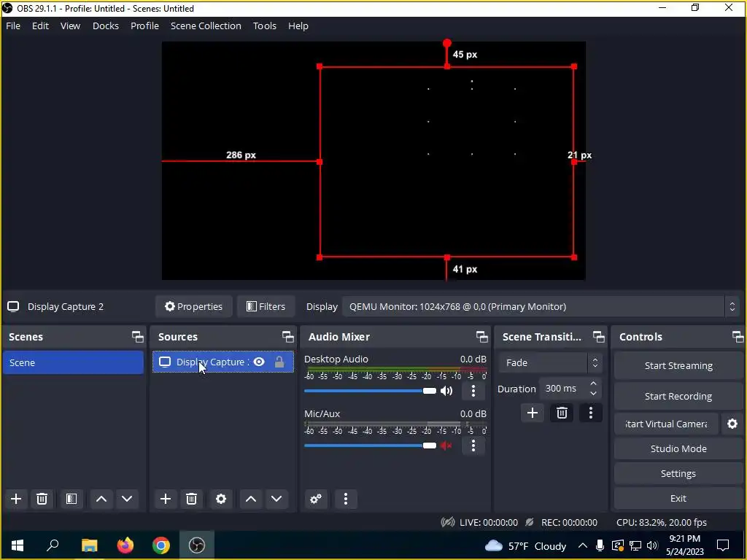Click the red rotation handle in preview
This screenshot has width=747, height=560.
pos(447,43)
